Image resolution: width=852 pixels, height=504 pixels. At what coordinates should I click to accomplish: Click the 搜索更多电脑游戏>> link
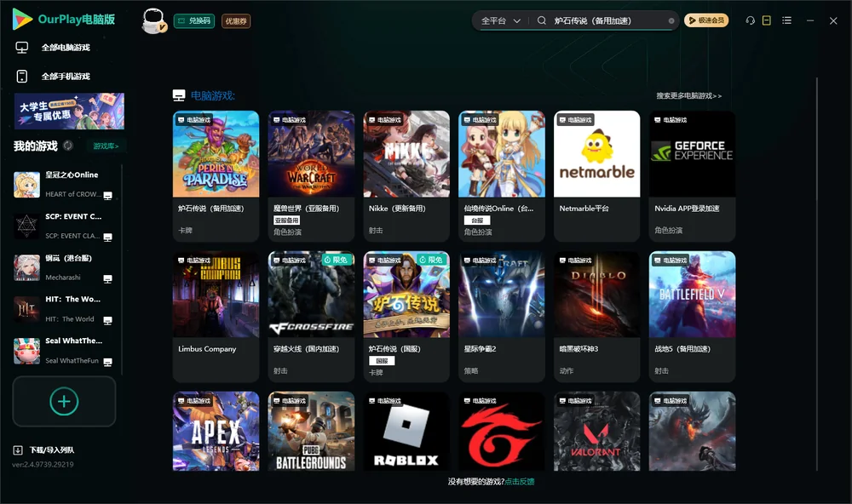[x=688, y=95]
